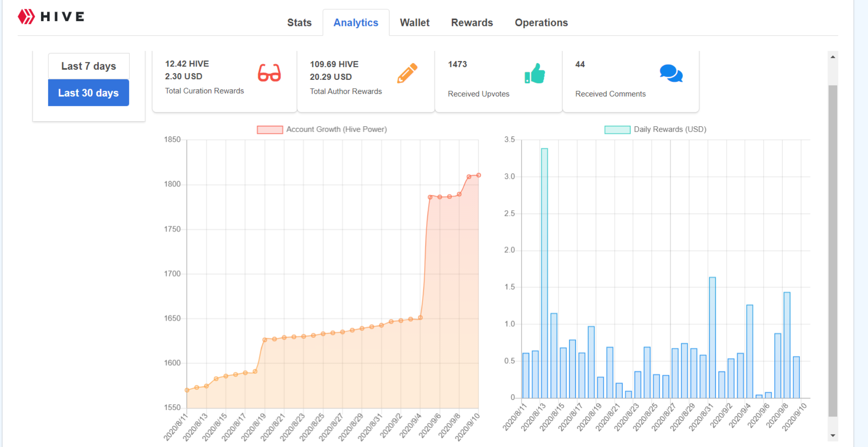Click the Total Curation Rewards label

(204, 91)
